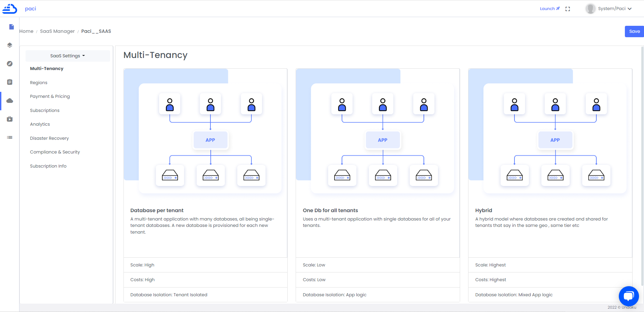The width and height of the screenshot is (644, 312).
Task: Click the Save button
Action: pos(634,32)
